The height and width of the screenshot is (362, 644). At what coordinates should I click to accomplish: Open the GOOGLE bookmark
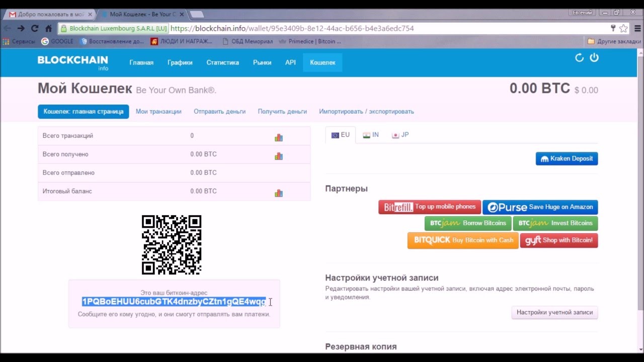[57, 41]
